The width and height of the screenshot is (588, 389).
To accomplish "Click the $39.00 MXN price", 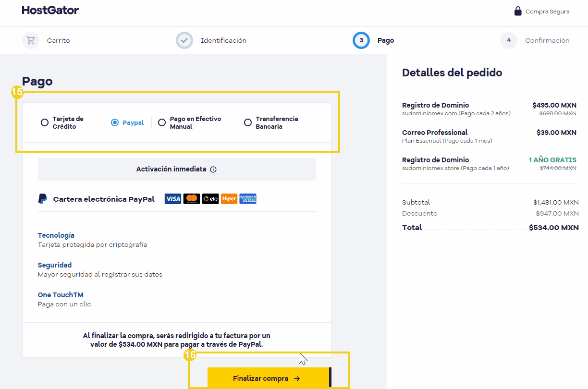I will point(556,133).
